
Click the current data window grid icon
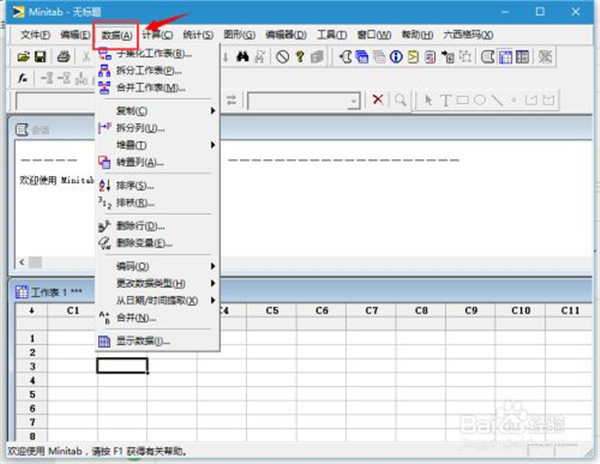pos(505,57)
